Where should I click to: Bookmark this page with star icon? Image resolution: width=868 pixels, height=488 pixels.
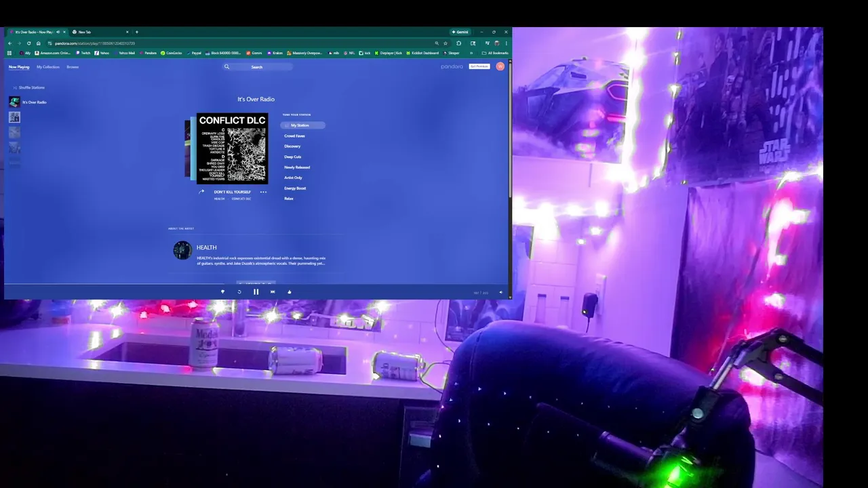tap(446, 43)
